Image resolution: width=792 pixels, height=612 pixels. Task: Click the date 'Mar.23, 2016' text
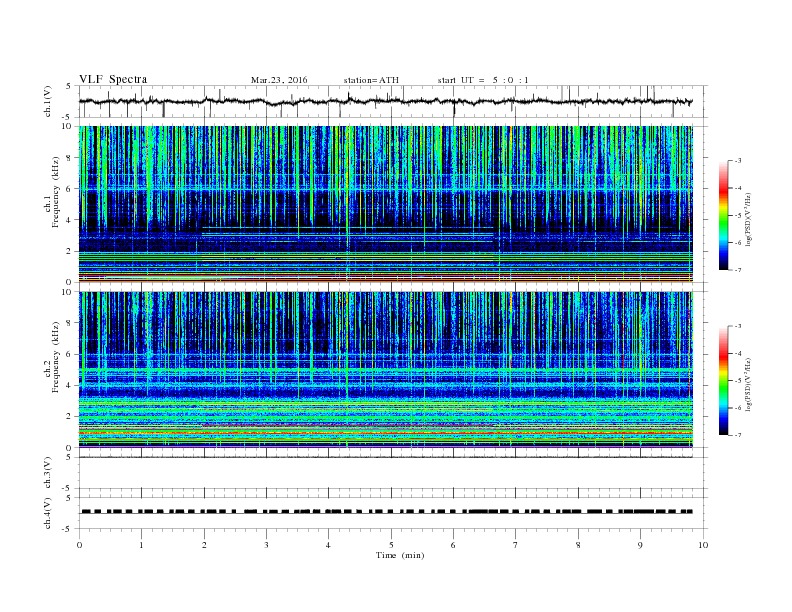click(279, 80)
